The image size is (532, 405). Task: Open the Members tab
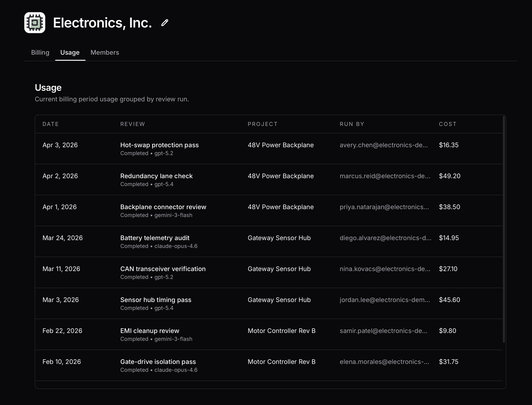tap(105, 53)
